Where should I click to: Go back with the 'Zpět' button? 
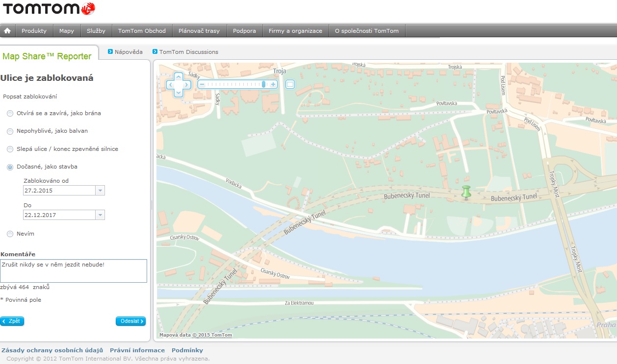[12, 321]
